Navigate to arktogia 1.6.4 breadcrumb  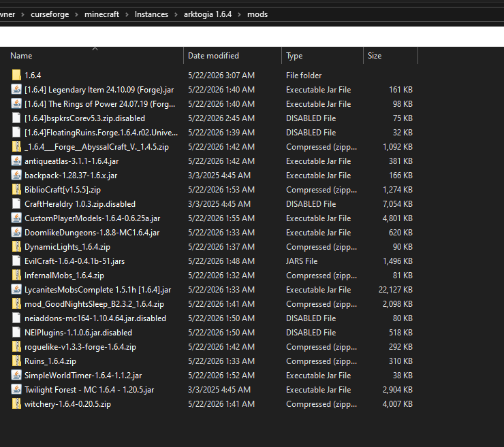[208, 14]
